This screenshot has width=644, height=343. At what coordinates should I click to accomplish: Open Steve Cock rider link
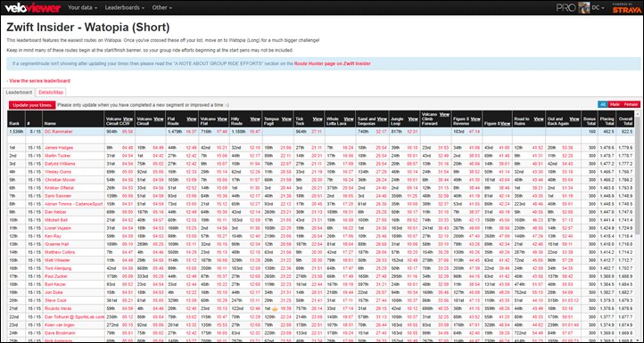click(55, 300)
